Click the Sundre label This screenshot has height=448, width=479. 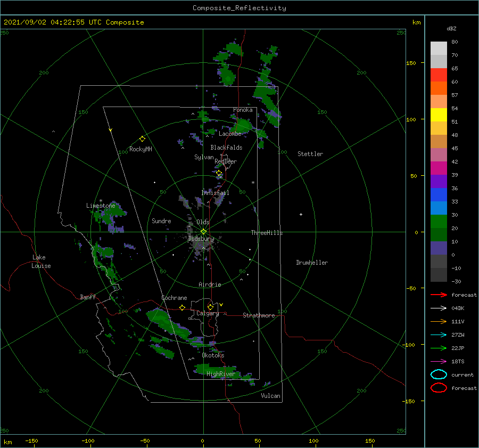(x=161, y=221)
